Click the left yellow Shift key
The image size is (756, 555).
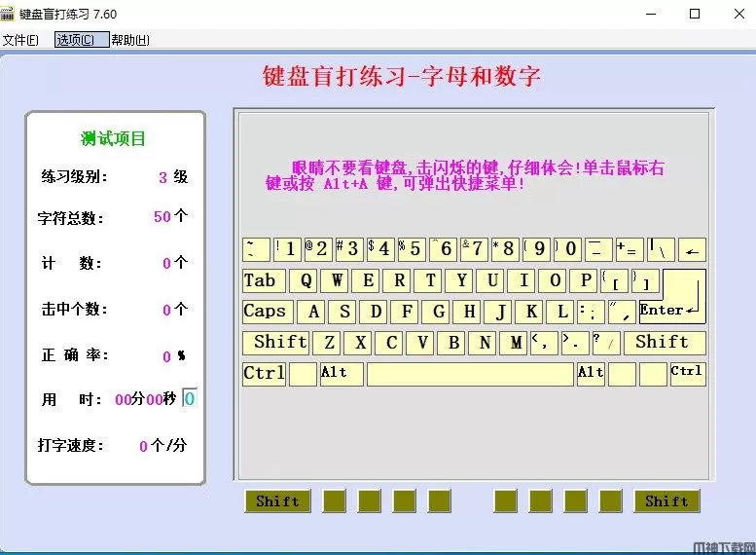coord(275,343)
